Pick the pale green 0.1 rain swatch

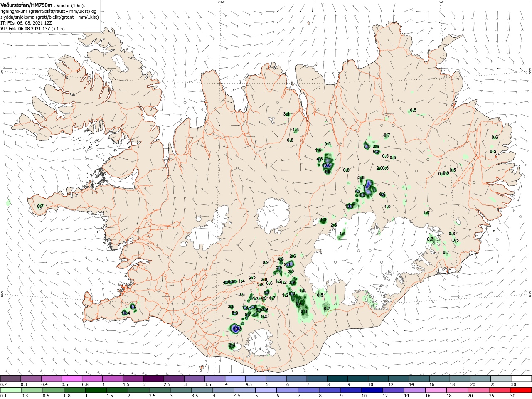point(10,390)
